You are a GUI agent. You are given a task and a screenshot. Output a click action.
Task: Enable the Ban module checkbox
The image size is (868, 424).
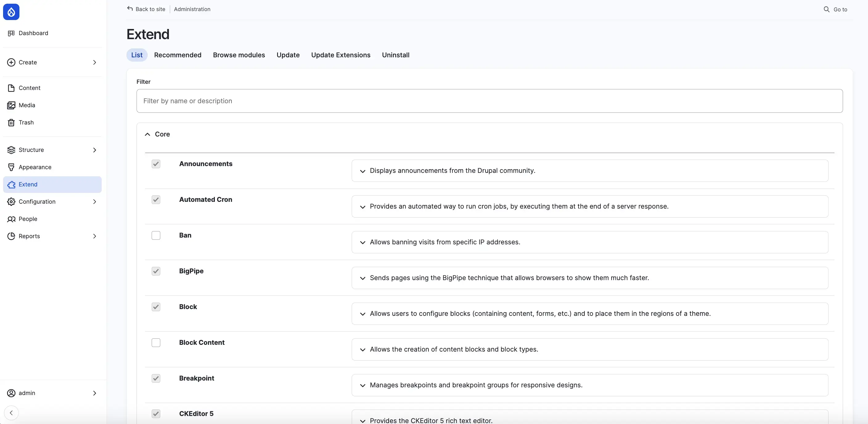coord(156,235)
